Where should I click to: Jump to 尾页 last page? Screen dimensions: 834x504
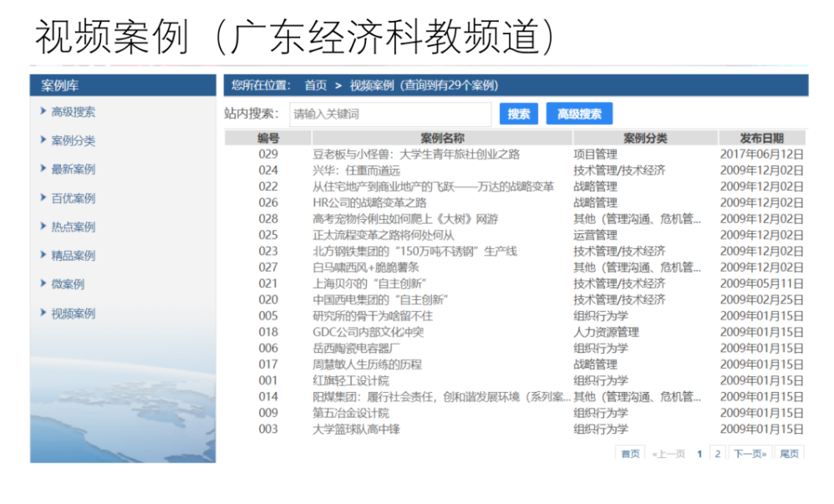[x=790, y=454]
